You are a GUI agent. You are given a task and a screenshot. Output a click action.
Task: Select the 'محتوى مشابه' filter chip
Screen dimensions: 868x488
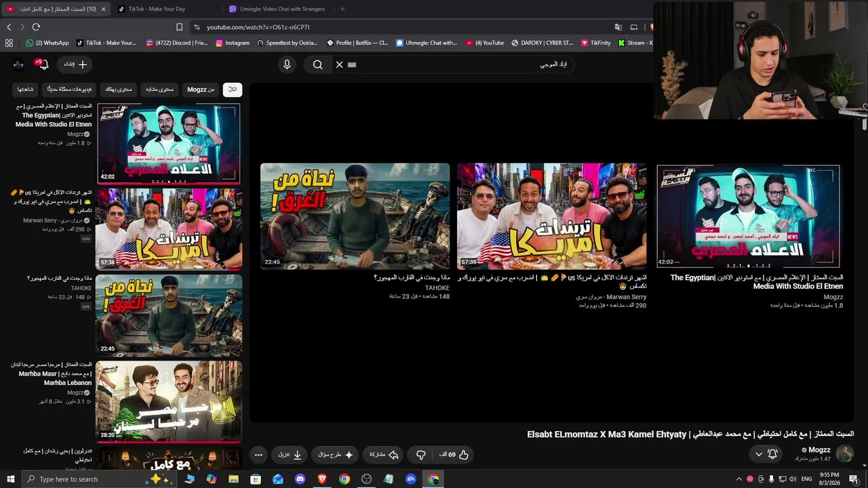pos(159,89)
